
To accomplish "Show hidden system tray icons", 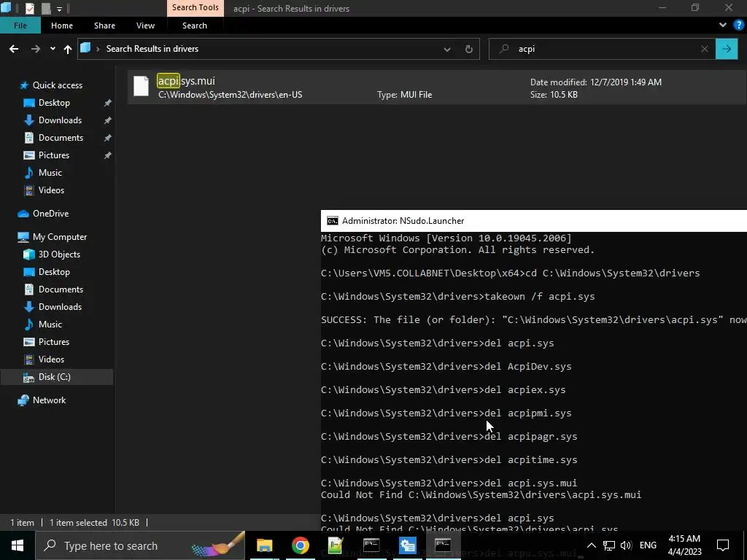I will point(591,545).
